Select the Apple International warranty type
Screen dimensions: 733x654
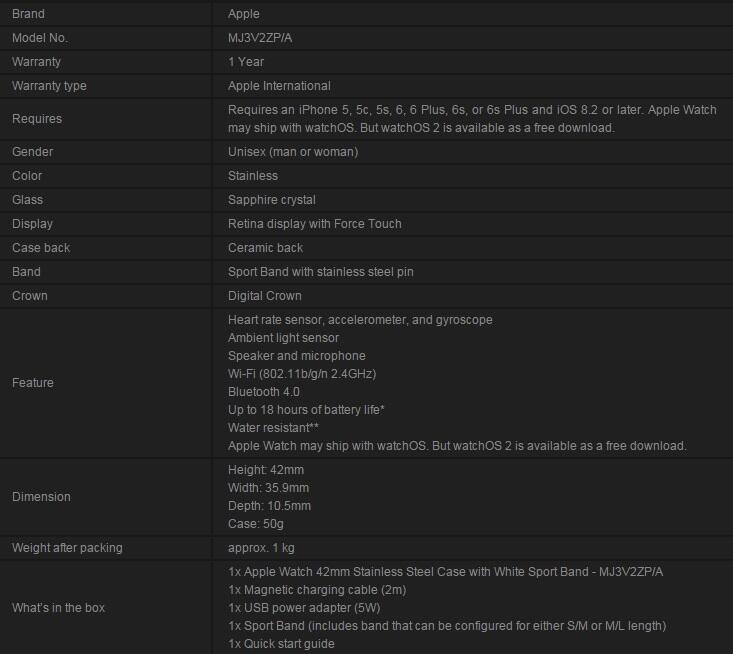(279, 86)
